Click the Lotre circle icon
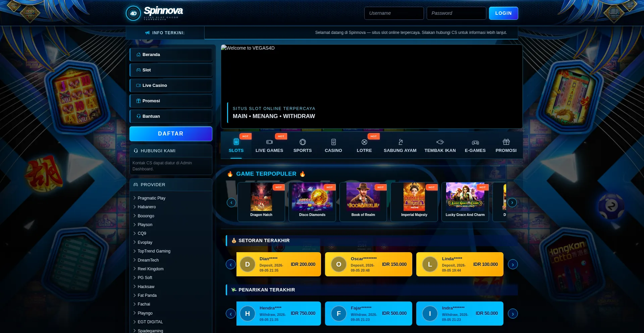The width and height of the screenshot is (644, 333). 364,142
